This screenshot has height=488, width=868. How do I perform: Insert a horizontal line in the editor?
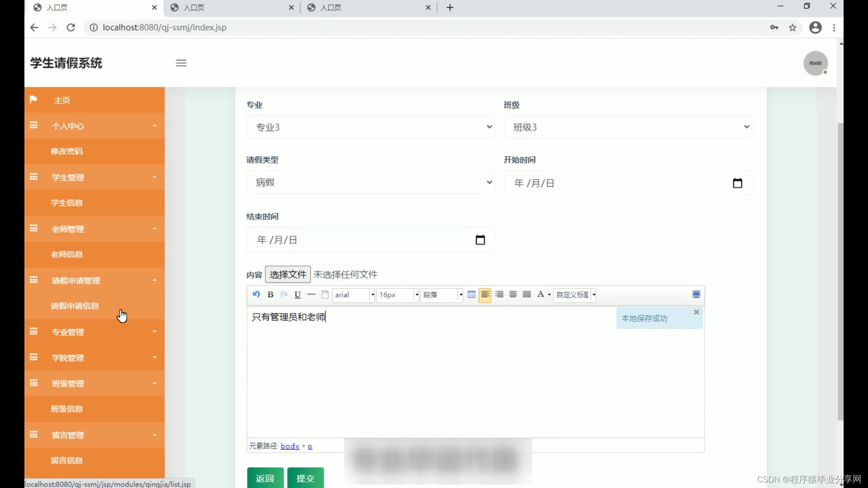coord(311,295)
